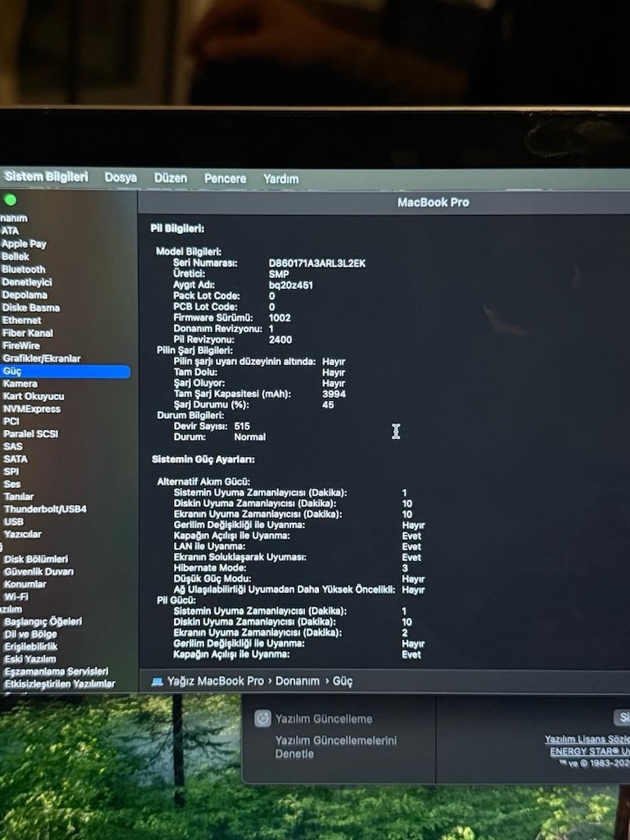Select Grafikler/Ekranlar in the sidebar
Screen dimensions: 630x840
[41, 358]
